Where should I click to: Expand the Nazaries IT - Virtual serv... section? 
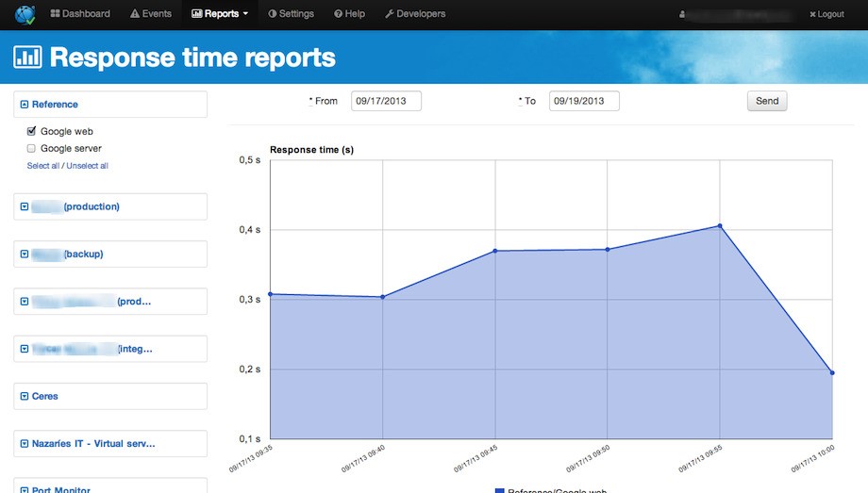pos(25,443)
